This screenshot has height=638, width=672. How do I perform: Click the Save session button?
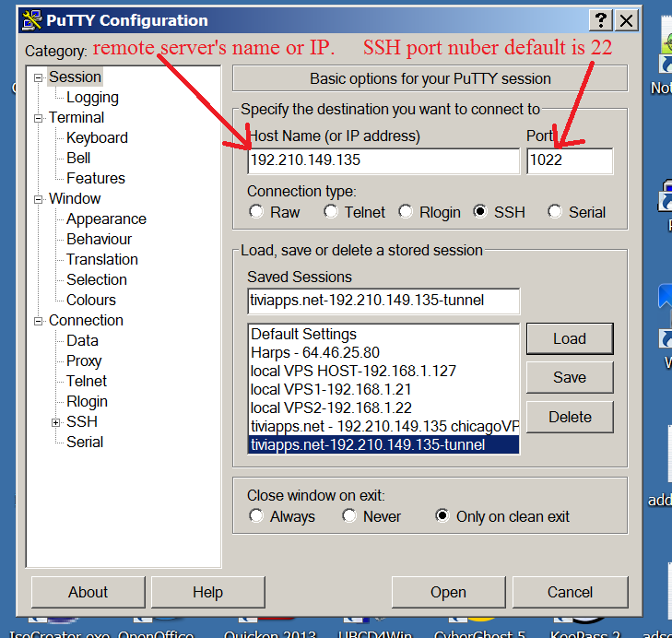click(570, 377)
